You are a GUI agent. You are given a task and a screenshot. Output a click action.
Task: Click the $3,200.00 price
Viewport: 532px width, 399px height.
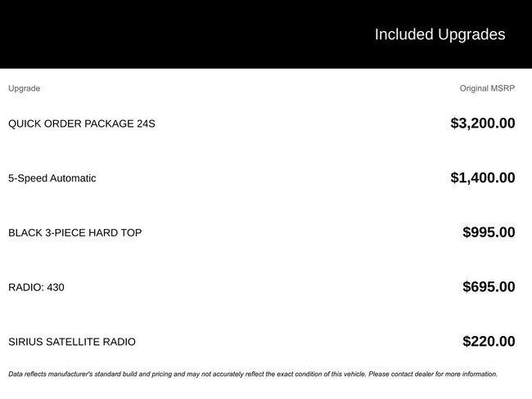(x=482, y=123)
